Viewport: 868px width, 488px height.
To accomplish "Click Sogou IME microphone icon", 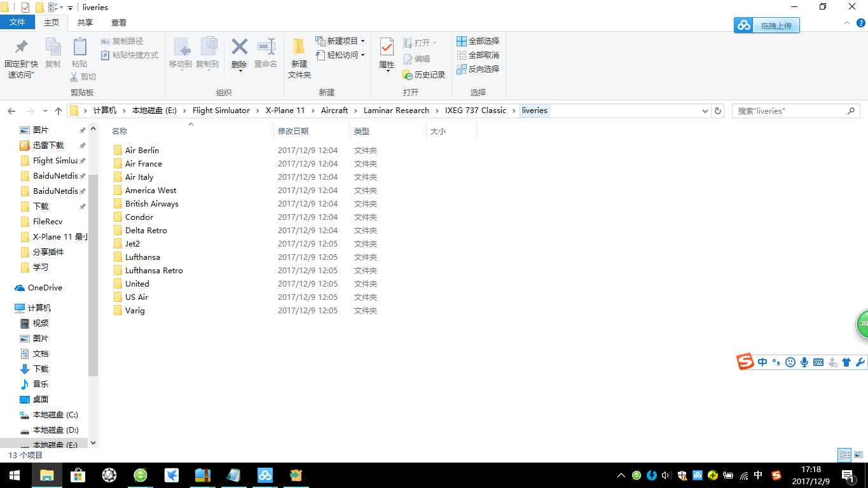I will pos(804,362).
